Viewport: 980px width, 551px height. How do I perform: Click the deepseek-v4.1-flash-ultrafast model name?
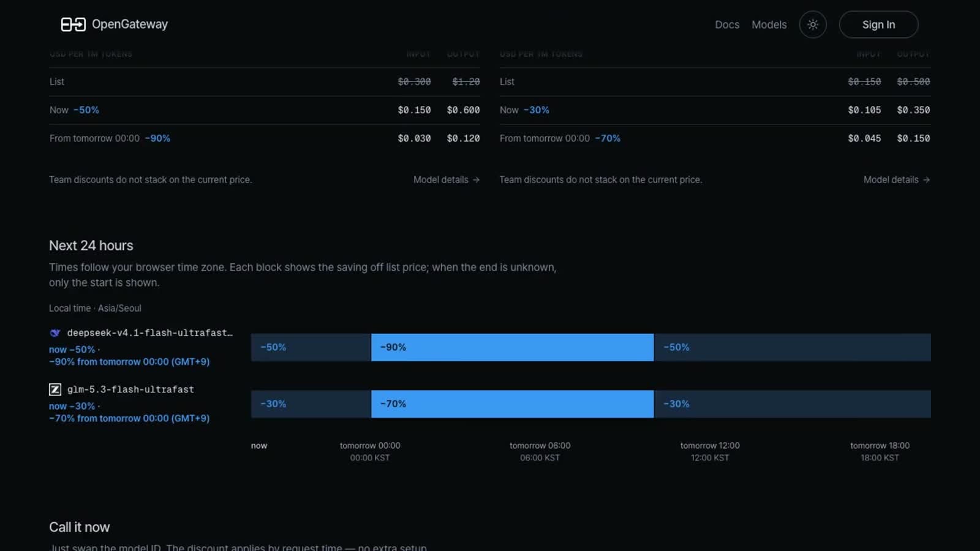point(149,332)
